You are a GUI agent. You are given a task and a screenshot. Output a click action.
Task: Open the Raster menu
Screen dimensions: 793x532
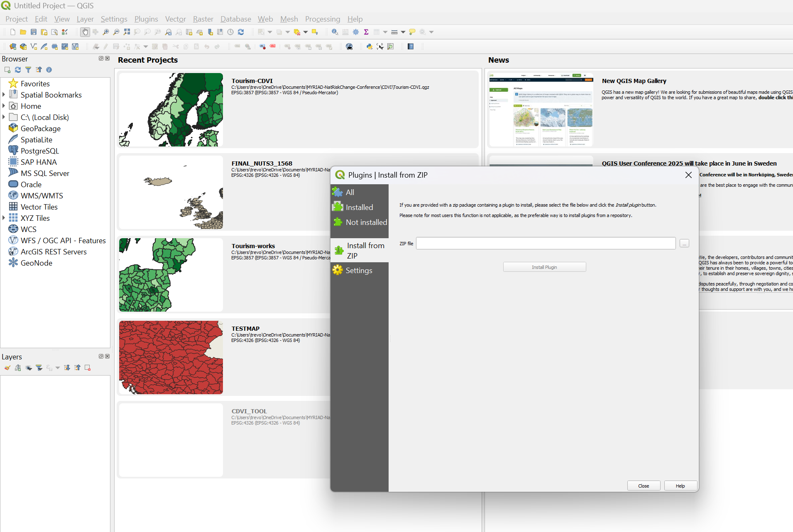click(x=203, y=19)
